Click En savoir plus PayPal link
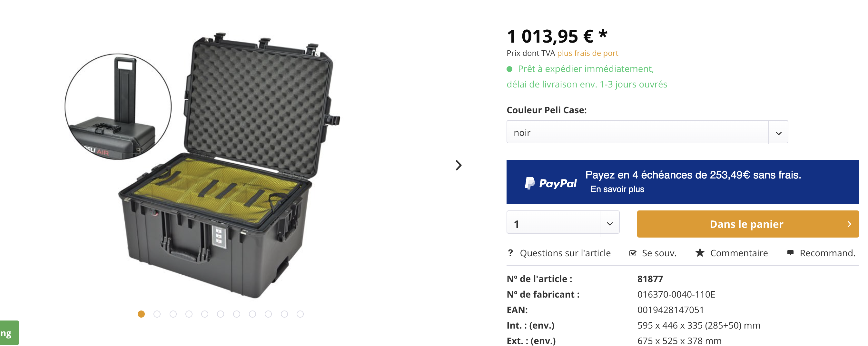This screenshot has width=868, height=346. click(x=617, y=189)
